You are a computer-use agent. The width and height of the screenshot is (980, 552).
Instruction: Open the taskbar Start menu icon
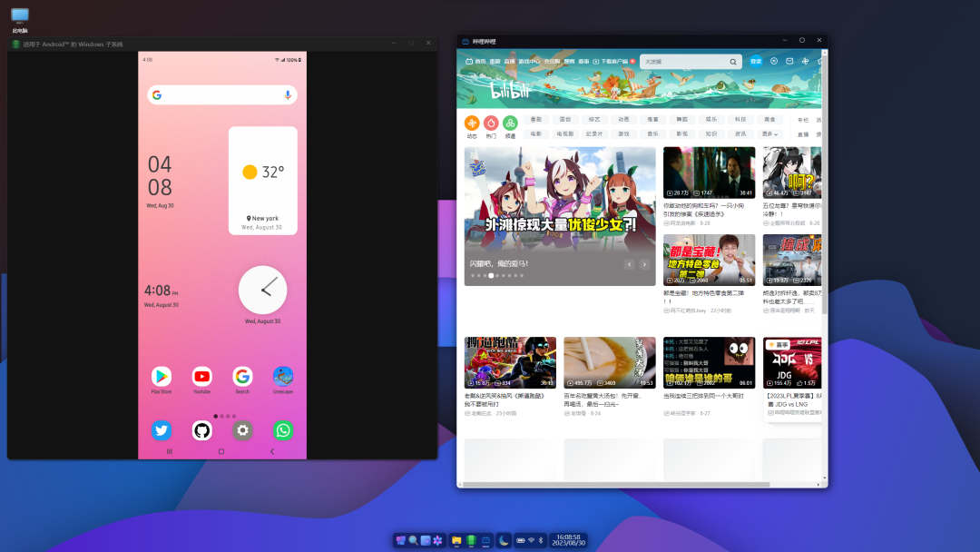(401, 540)
